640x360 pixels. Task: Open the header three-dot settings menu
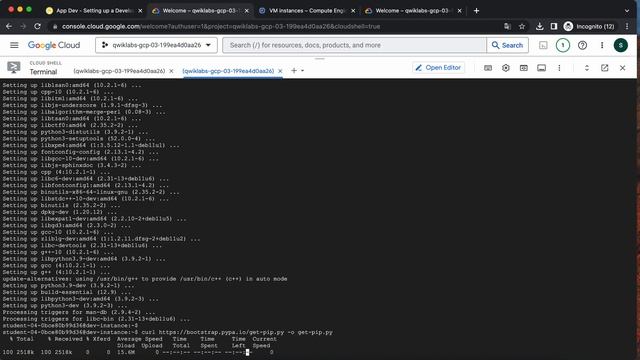602,45
